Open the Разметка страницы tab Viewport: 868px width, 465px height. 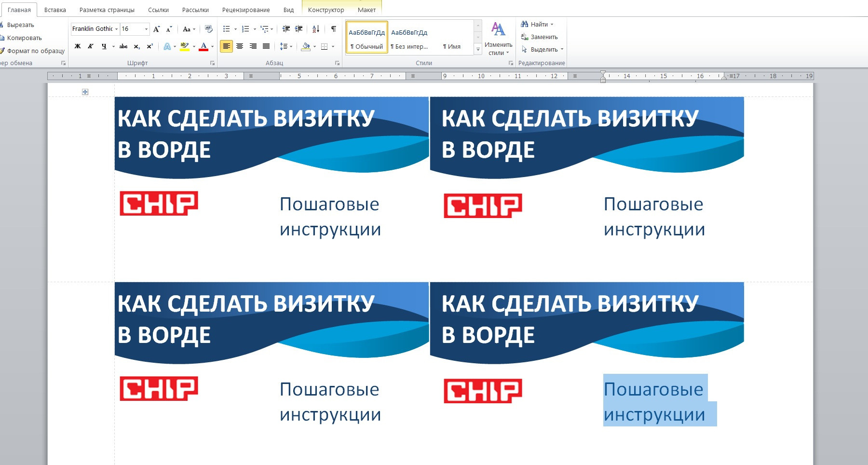(107, 10)
